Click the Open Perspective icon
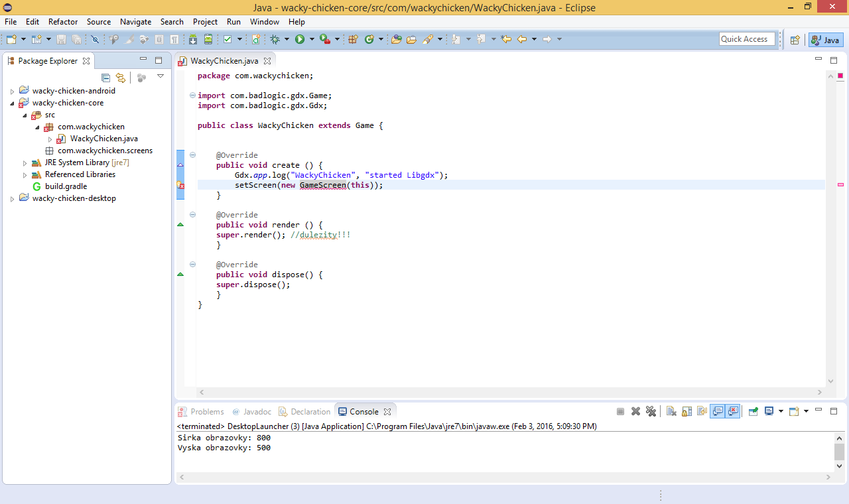The width and height of the screenshot is (849, 504). 795,40
